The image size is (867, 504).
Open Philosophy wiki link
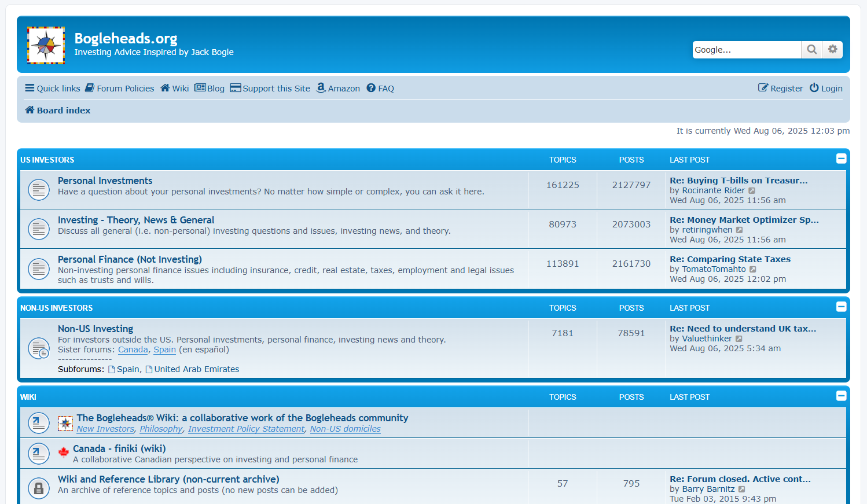(x=161, y=429)
